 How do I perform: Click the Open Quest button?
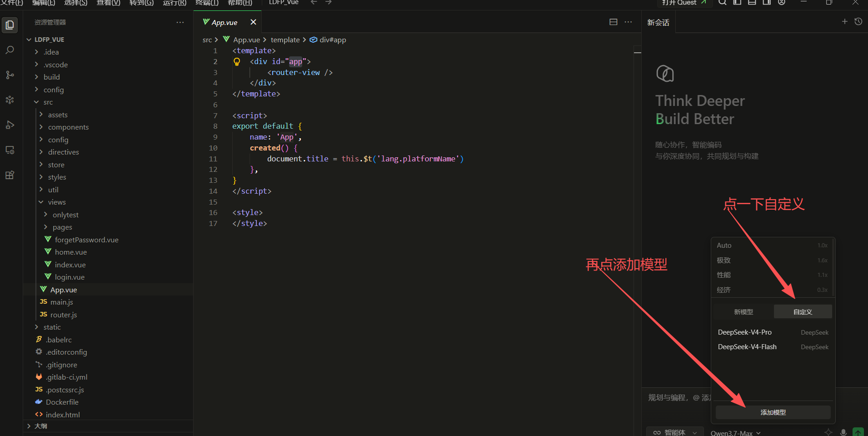tap(684, 3)
